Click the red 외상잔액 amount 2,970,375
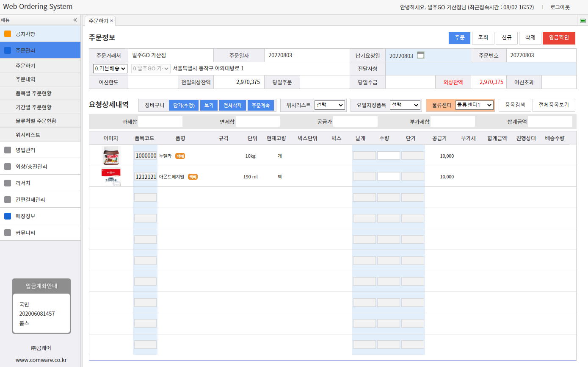The width and height of the screenshot is (588, 367). pos(491,82)
